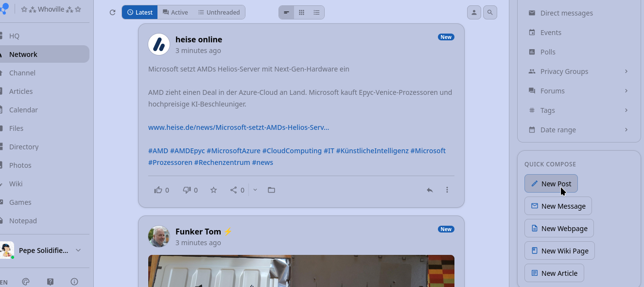
Task: Click the New Message button
Action: pyautogui.click(x=558, y=206)
